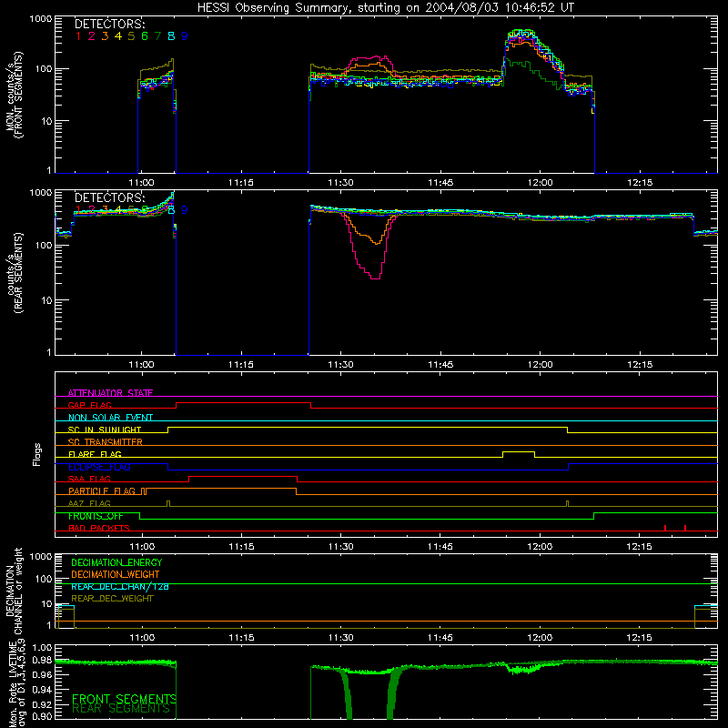Click the 11:30 time label under the Flags plot
Screen dimensions: 728x728
pyautogui.click(x=340, y=547)
